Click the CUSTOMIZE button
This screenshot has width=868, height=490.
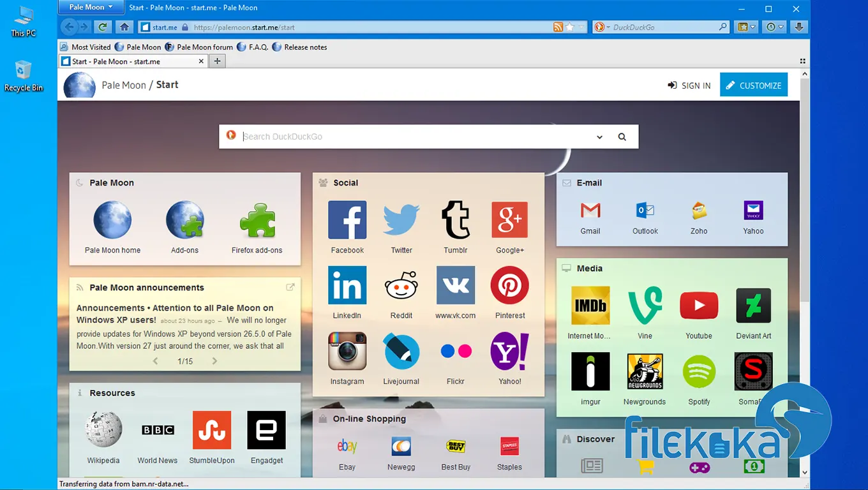(x=754, y=85)
